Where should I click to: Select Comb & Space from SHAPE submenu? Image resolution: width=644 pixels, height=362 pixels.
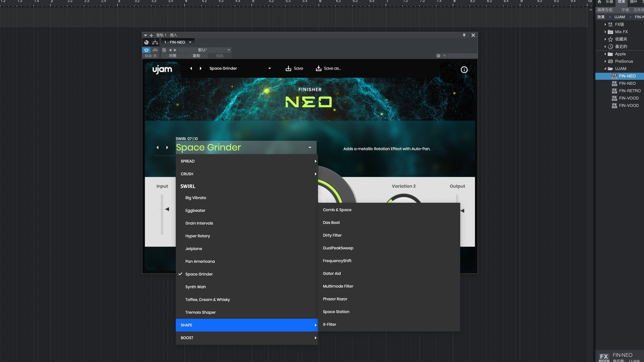(x=389, y=210)
